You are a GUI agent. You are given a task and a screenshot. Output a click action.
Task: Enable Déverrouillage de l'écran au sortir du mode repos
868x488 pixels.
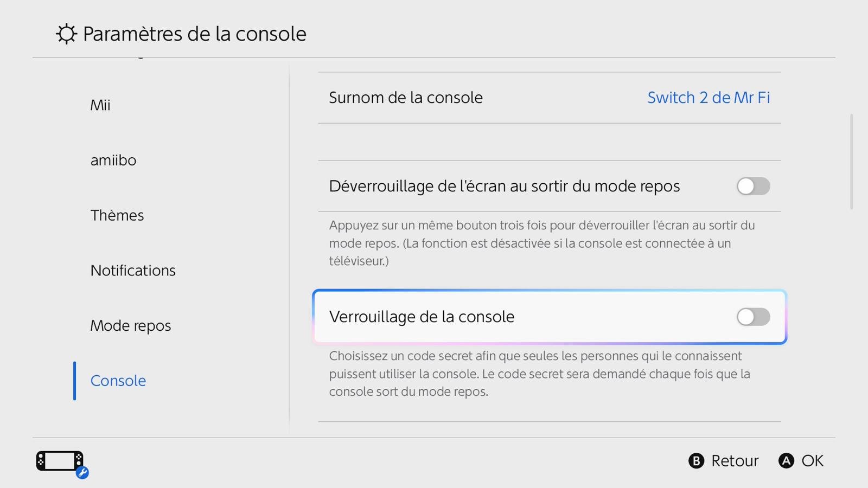[x=753, y=186]
